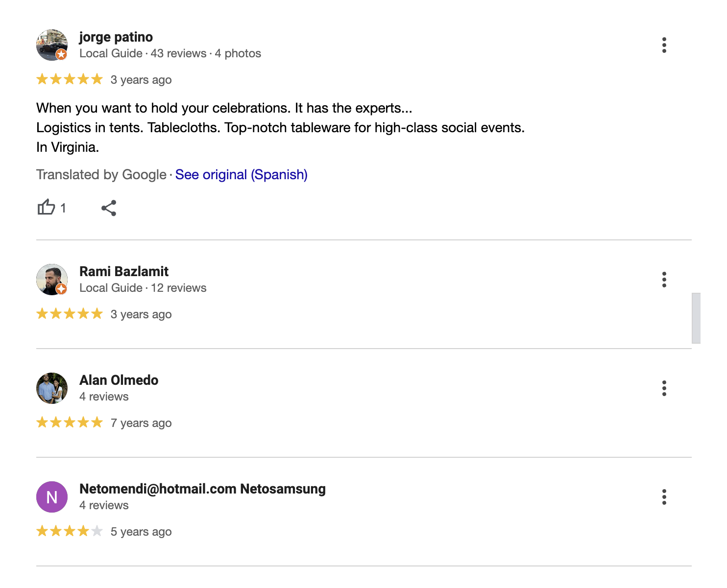Screen dimensions: 727x588
Task: Open more options for Alan Olmedo's review
Action: point(664,388)
